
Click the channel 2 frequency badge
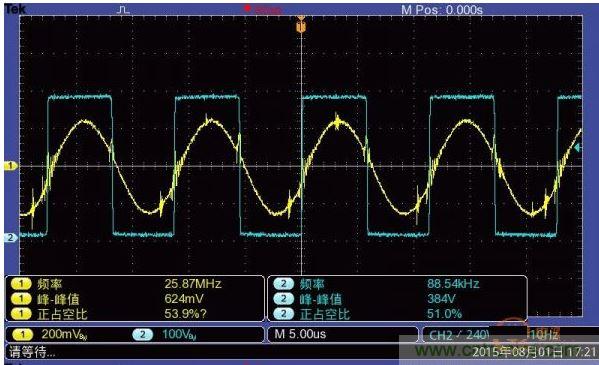click(283, 284)
